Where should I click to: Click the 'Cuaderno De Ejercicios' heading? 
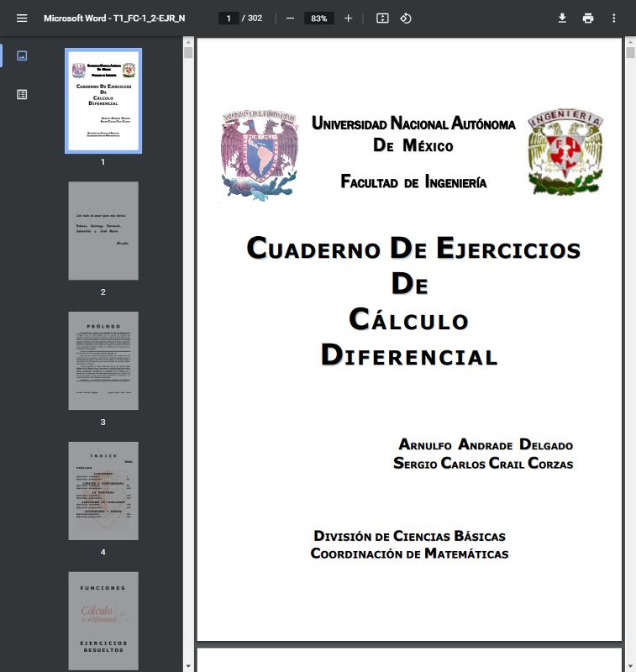[x=413, y=248]
